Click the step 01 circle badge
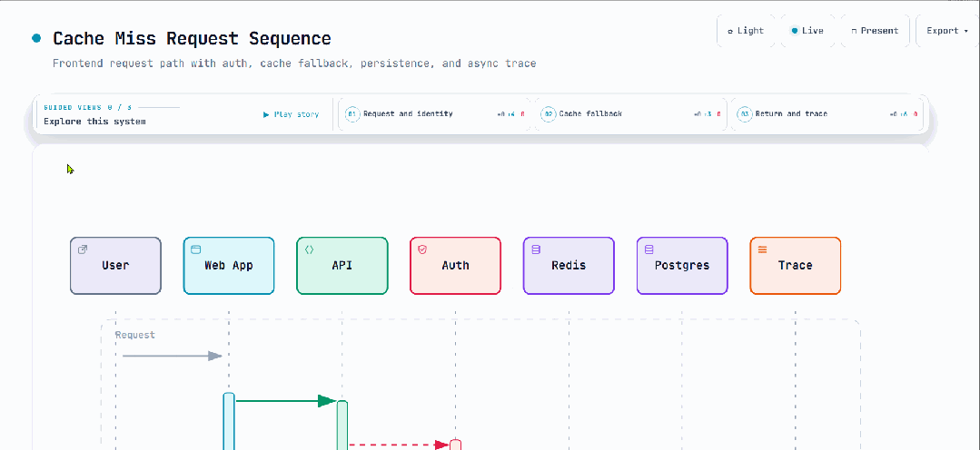The width and height of the screenshot is (980, 450). tap(352, 114)
